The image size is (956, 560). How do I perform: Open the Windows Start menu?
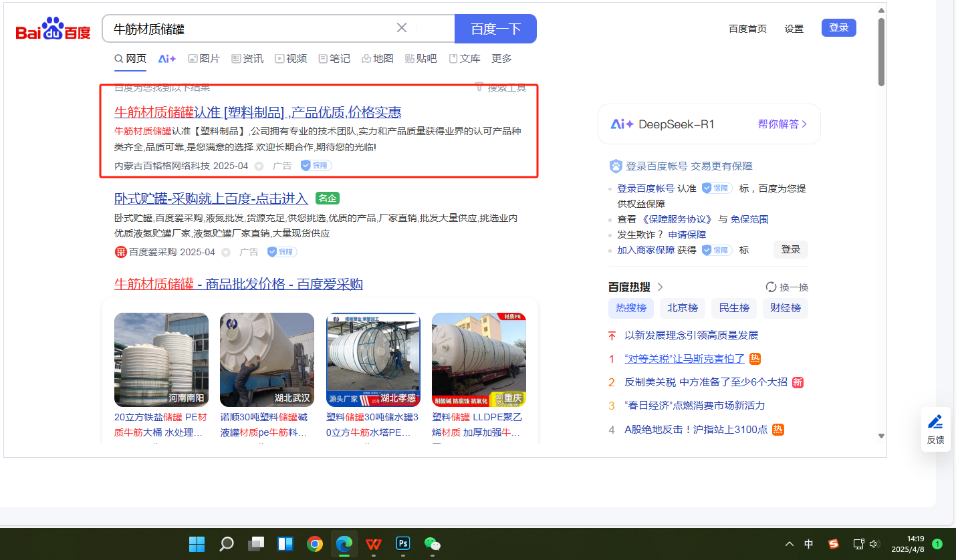click(x=197, y=544)
